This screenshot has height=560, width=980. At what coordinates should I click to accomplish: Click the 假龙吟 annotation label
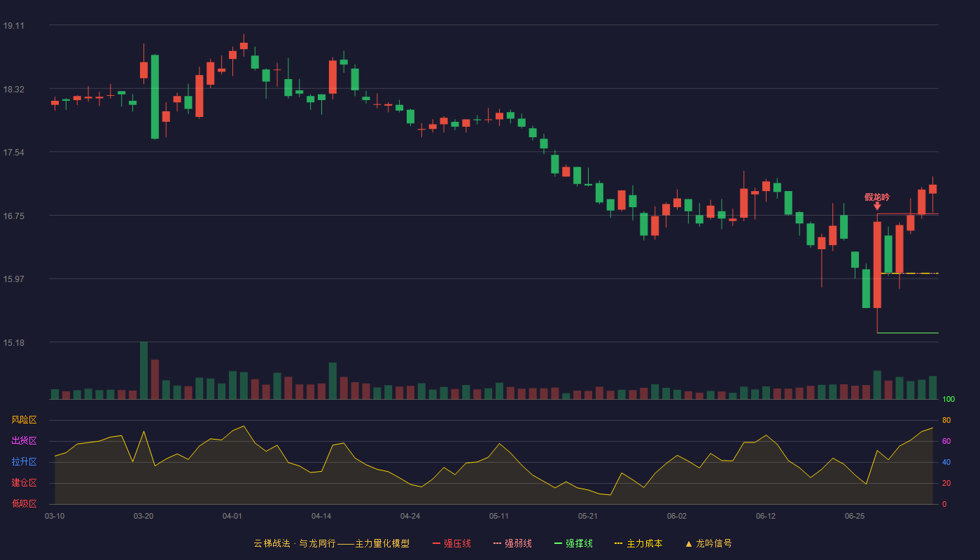point(877,197)
